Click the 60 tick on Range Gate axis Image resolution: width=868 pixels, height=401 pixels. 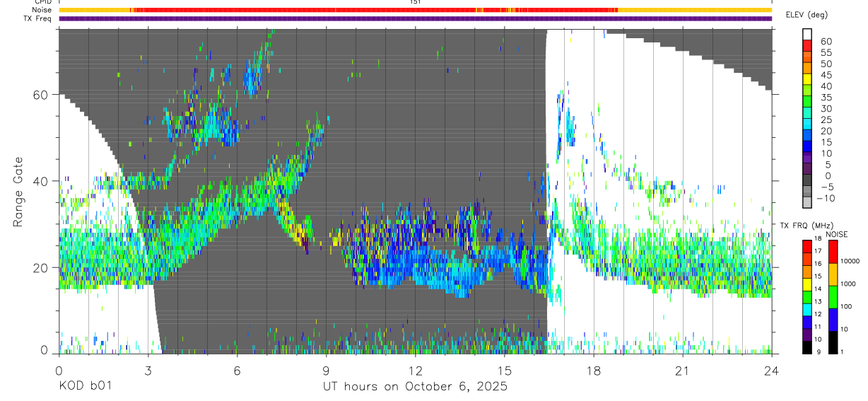pyautogui.click(x=41, y=95)
